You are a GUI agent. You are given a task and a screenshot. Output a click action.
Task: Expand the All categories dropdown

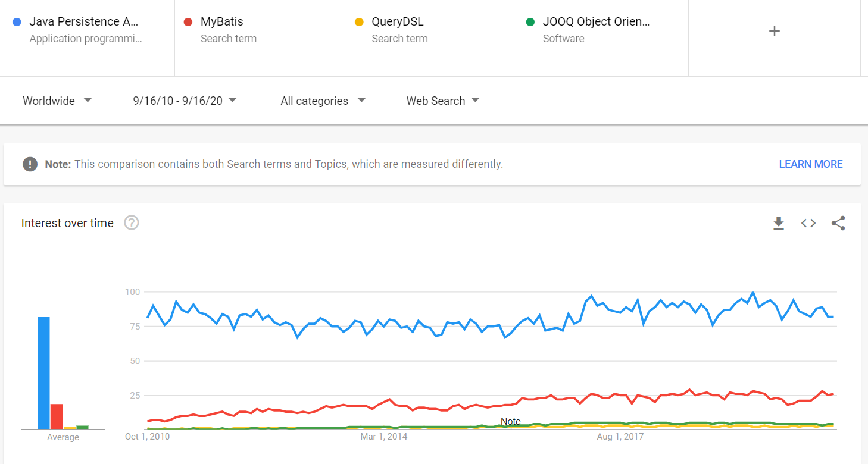tap(323, 101)
